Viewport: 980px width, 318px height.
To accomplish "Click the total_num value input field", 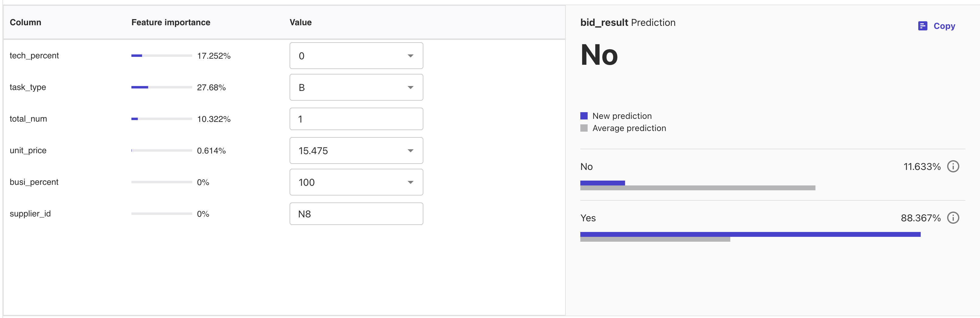I will (356, 119).
